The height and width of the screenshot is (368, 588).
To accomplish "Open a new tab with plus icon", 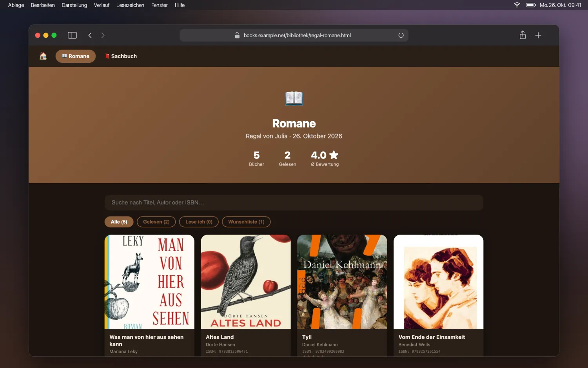I will tap(538, 35).
